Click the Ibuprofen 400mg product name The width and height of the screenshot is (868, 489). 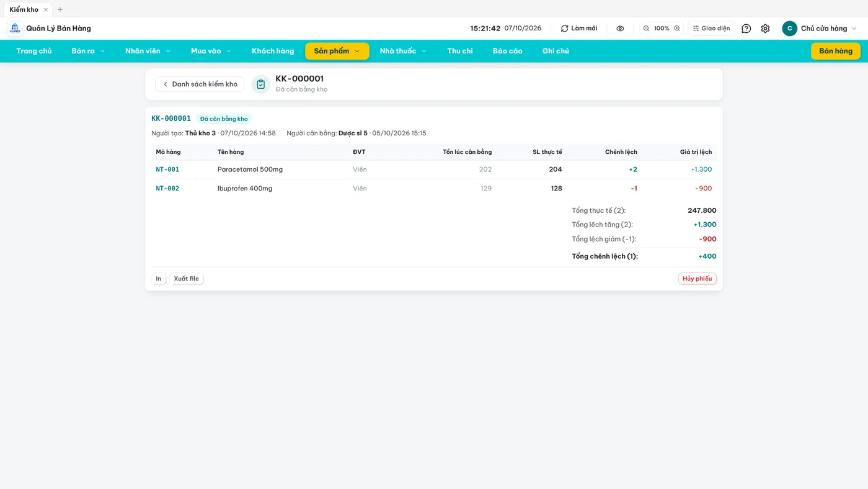tap(245, 188)
